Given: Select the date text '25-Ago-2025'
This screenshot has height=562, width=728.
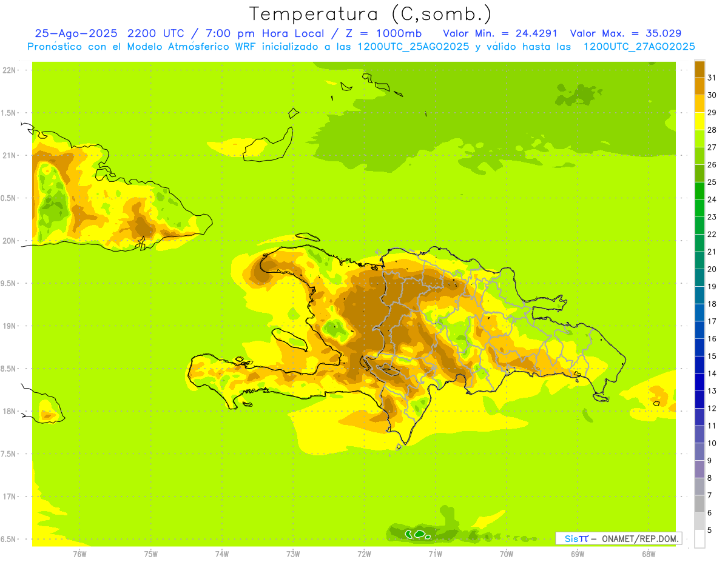Looking at the screenshot, I should tap(76, 33).
